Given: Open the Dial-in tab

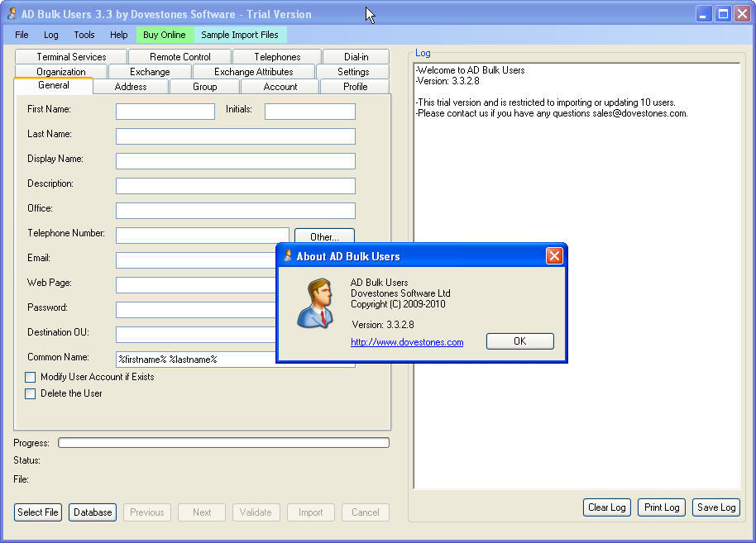Looking at the screenshot, I should pos(356,57).
